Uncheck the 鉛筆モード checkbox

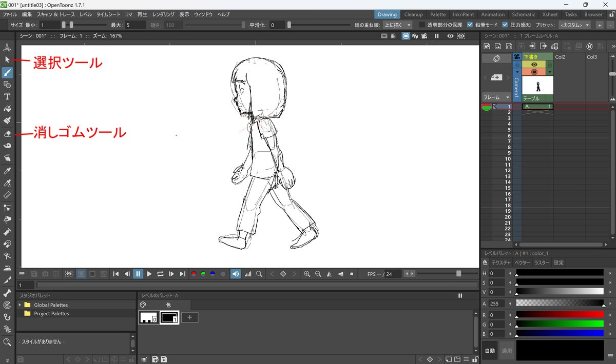click(470, 25)
